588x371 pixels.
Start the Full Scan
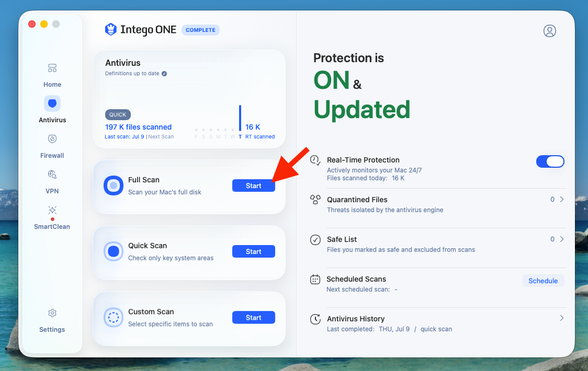[x=254, y=185]
